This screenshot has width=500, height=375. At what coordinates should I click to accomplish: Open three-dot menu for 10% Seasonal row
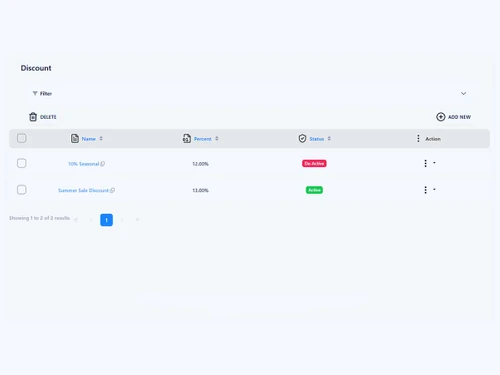pyautogui.click(x=425, y=163)
